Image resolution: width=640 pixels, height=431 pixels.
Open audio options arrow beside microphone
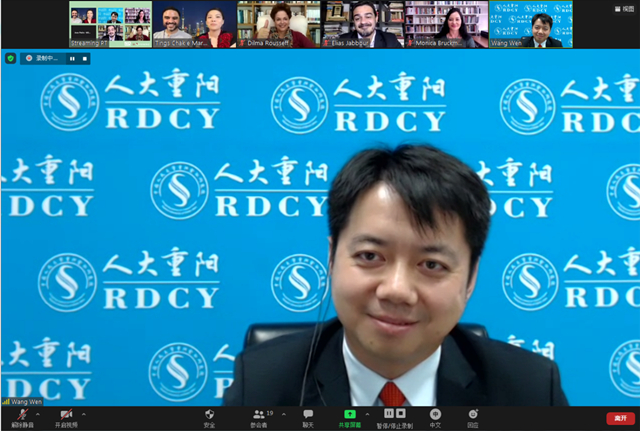point(38,414)
